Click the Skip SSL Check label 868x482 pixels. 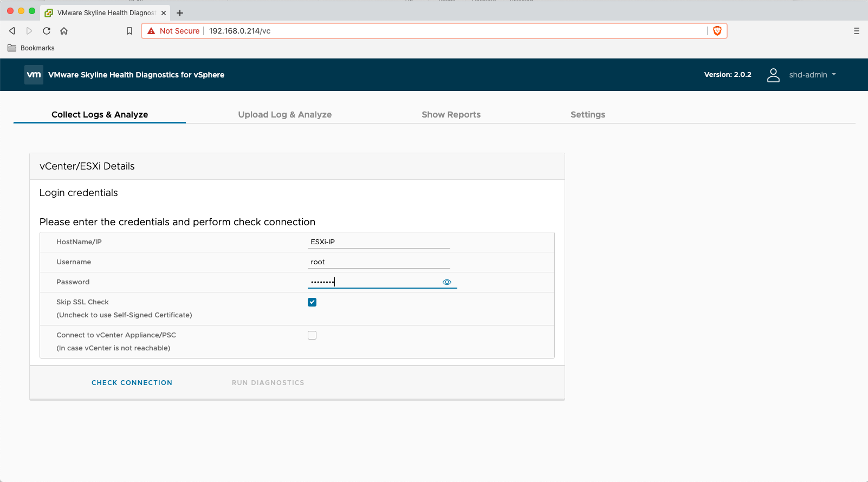[82, 302]
